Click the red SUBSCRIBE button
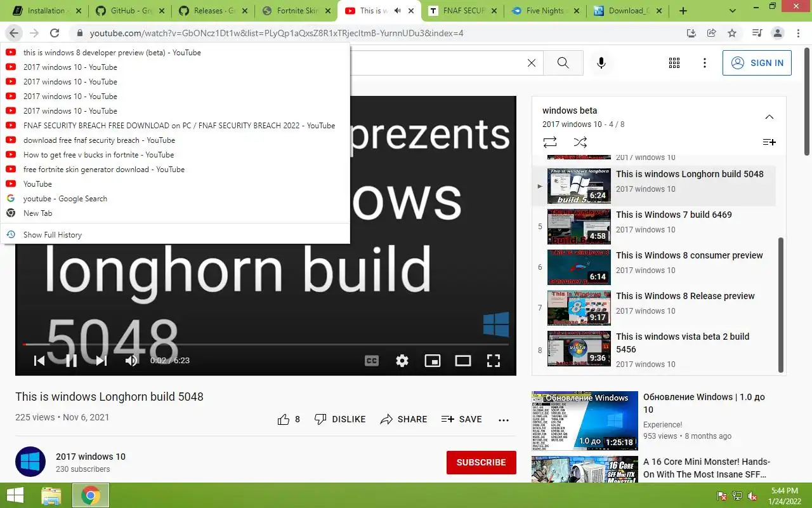812x508 pixels. (x=481, y=462)
